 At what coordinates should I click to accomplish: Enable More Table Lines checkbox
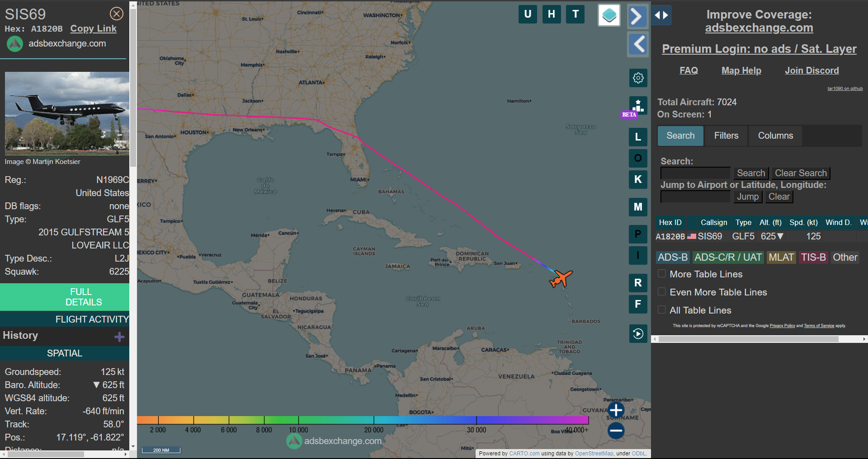[662, 274]
